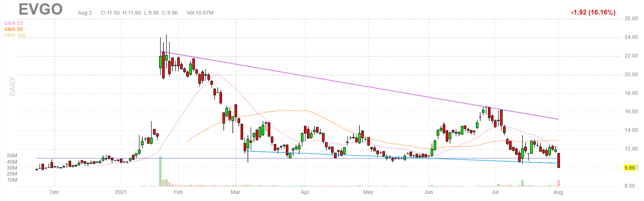The width and height of the screenshot is (644, 201).
Task: Click the 20M volume axis label
Action: coord(12,174)
